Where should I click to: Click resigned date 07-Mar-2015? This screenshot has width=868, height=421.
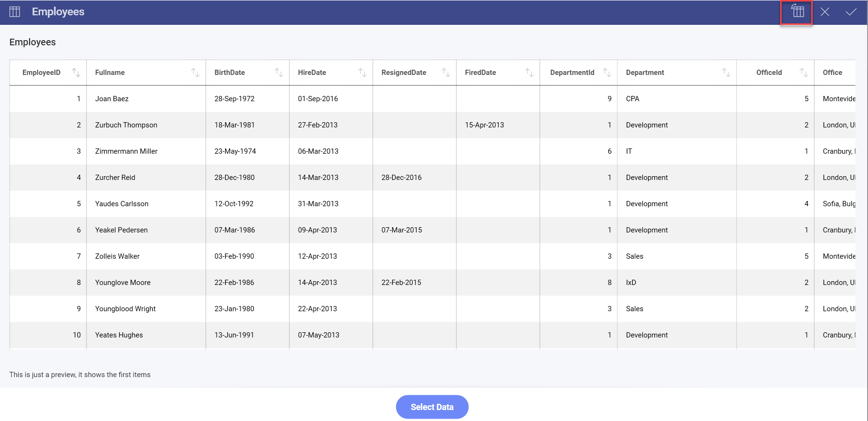pos(401,230)
